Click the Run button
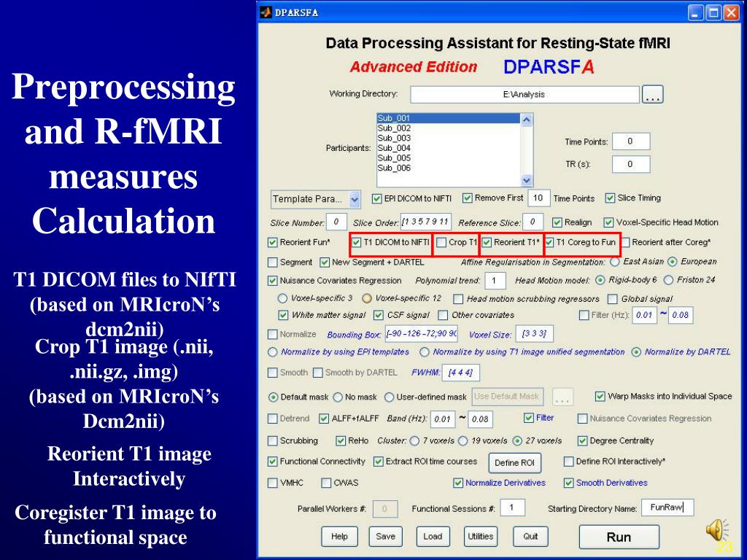This screenshot has height=560, width=747. [x=619, y=537]
